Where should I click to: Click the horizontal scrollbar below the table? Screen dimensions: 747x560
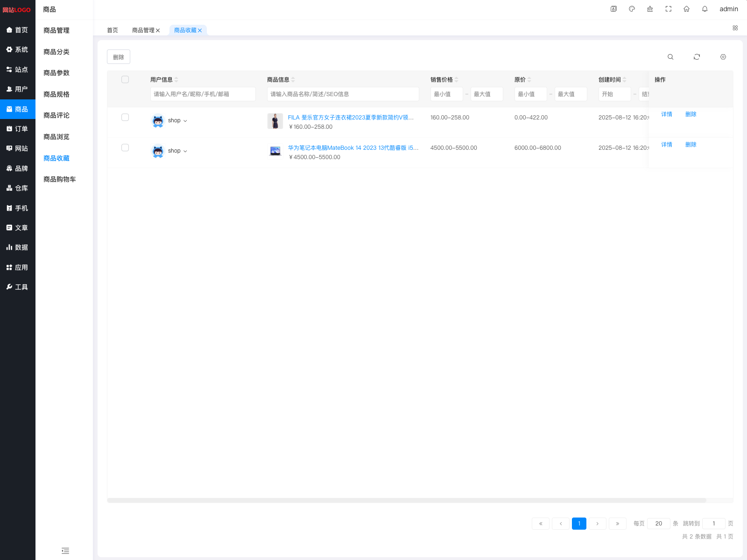pos(406,500)
